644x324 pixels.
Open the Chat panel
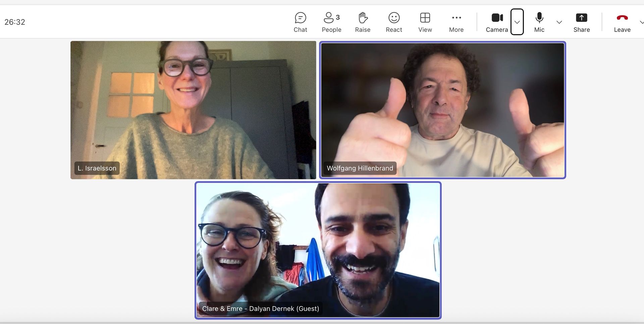(x=300, y=22)
